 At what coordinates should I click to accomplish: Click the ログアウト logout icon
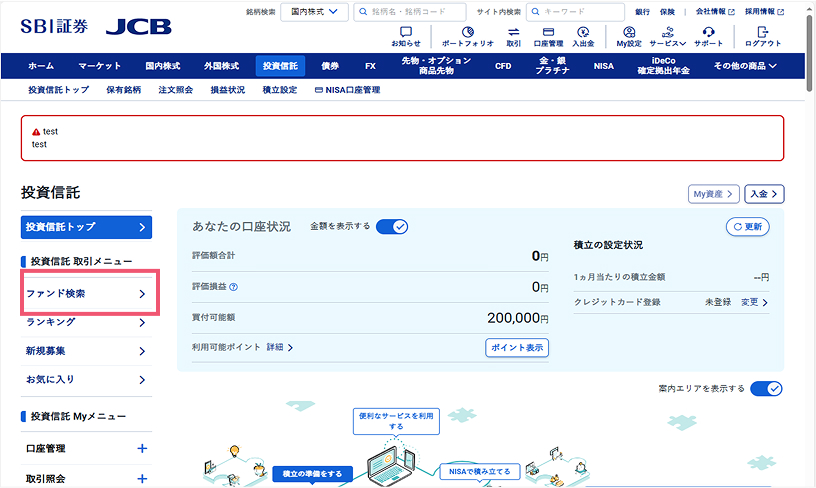pos(763,36)
